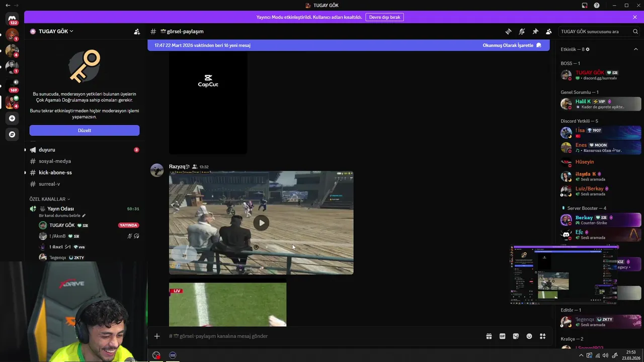This screenshot has height=362, width=644.
Task: Click Razyzq username on the message
Action: 178,166
